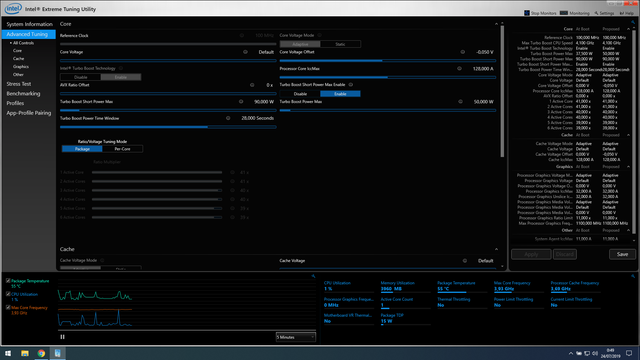Click the wrench icon above the proposed settings panel
The image size is (640, 360).
coord(633,22)
